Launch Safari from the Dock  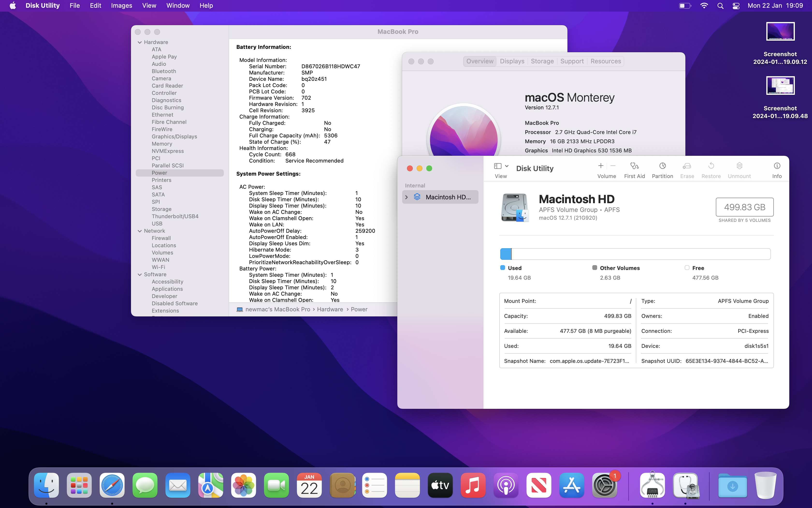(112, 485)
